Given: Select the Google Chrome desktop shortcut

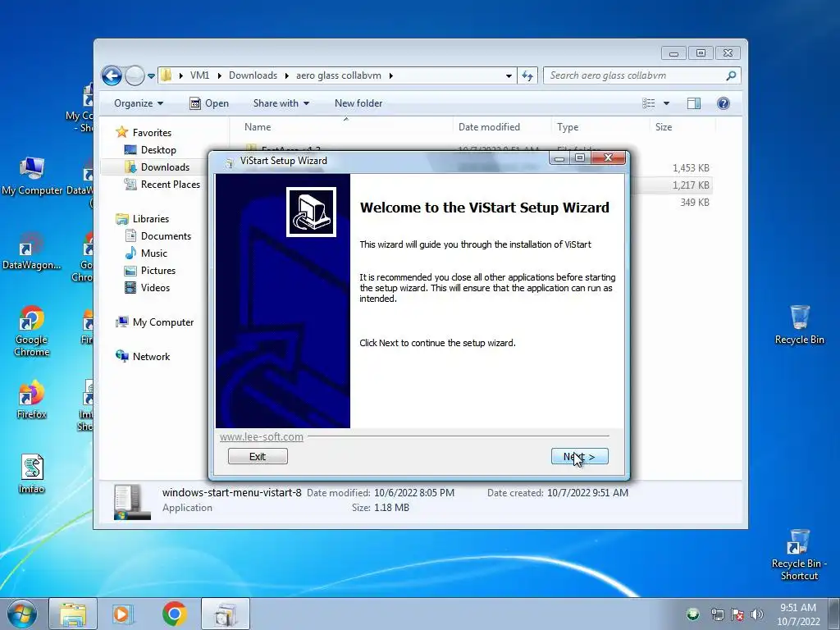Looking at the screenshot, I should click(32, 331).
